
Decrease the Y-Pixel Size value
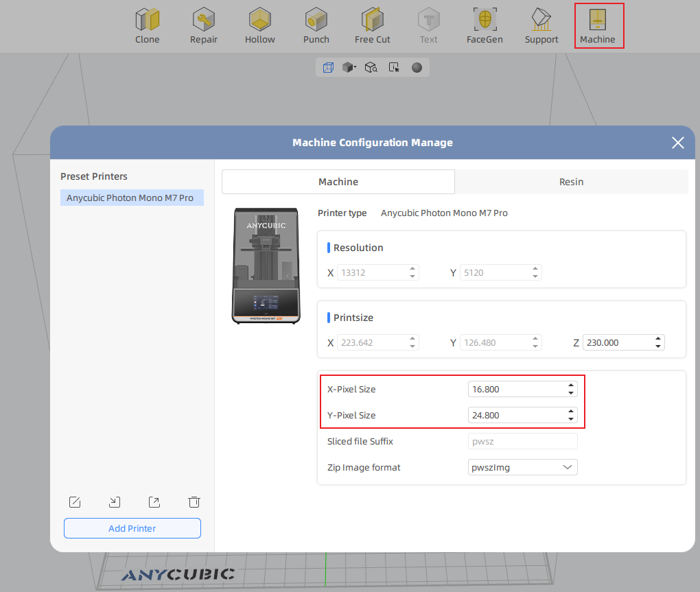(571, 419)
